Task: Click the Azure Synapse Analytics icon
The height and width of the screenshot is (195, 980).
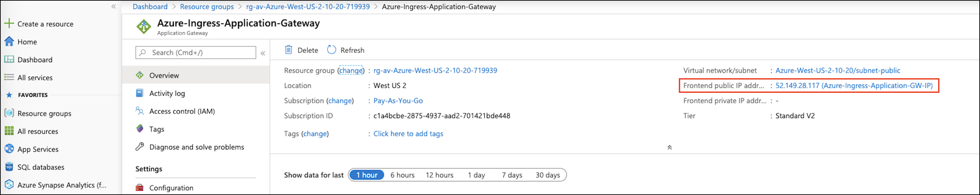Action: (9, 185)
